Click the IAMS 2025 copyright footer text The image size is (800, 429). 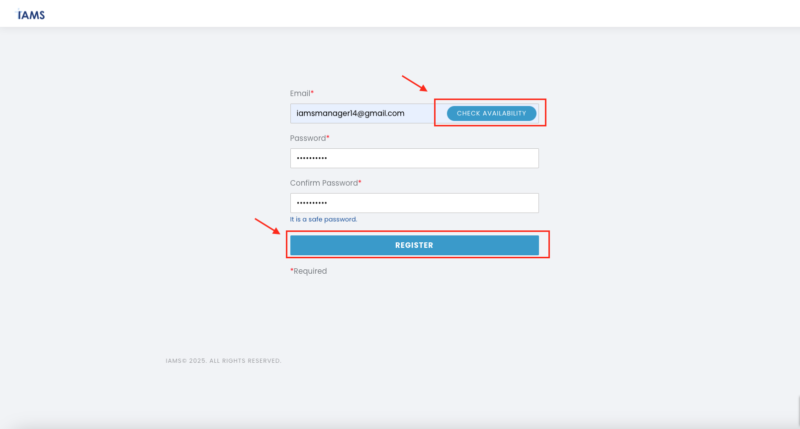click(223, 361)
